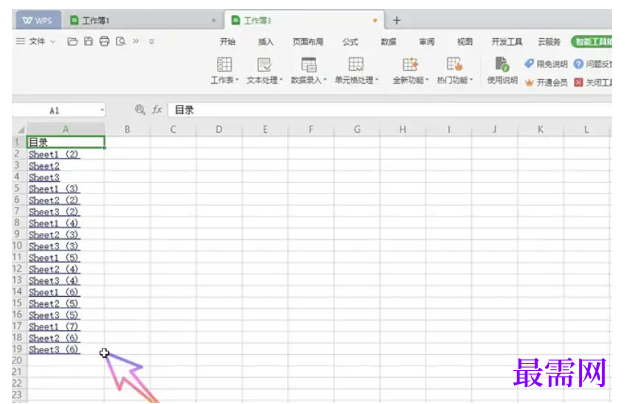The image size is (625, 404).
Task: Open the Sheet3 (4) hyperlink
Action: [x=54, y=281]
